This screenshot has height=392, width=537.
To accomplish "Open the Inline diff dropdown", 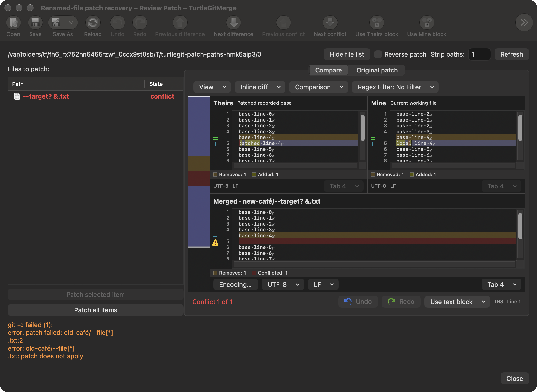I will [x=260, y=87].
